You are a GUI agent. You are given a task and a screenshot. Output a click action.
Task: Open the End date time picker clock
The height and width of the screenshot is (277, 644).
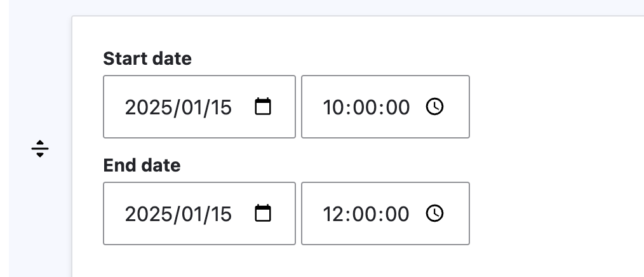434,213
